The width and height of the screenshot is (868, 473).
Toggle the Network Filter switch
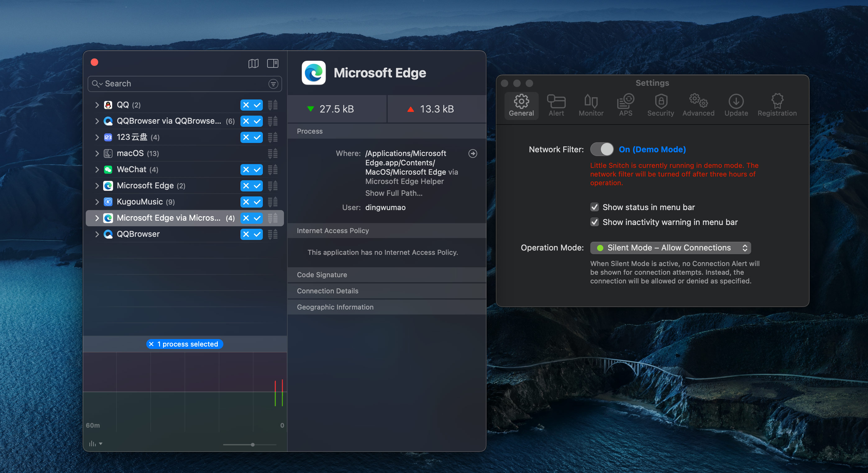click(601, 149)
